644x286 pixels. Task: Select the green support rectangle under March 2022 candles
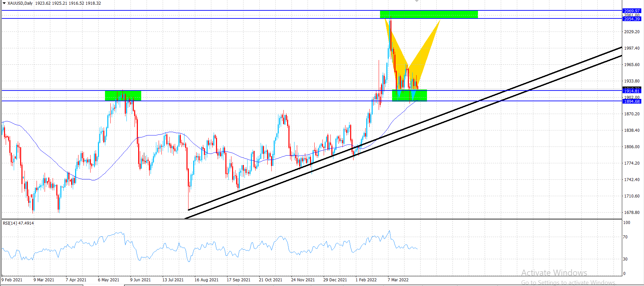pos(410,96)
